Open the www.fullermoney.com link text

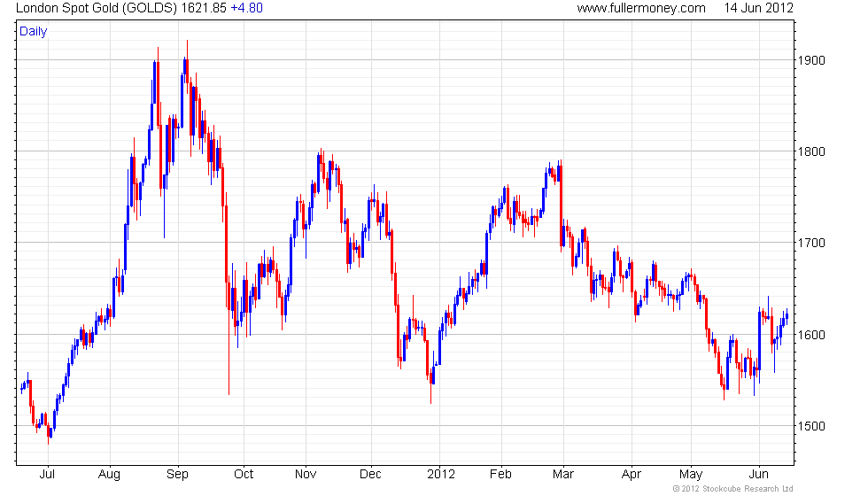pos(641,8)
